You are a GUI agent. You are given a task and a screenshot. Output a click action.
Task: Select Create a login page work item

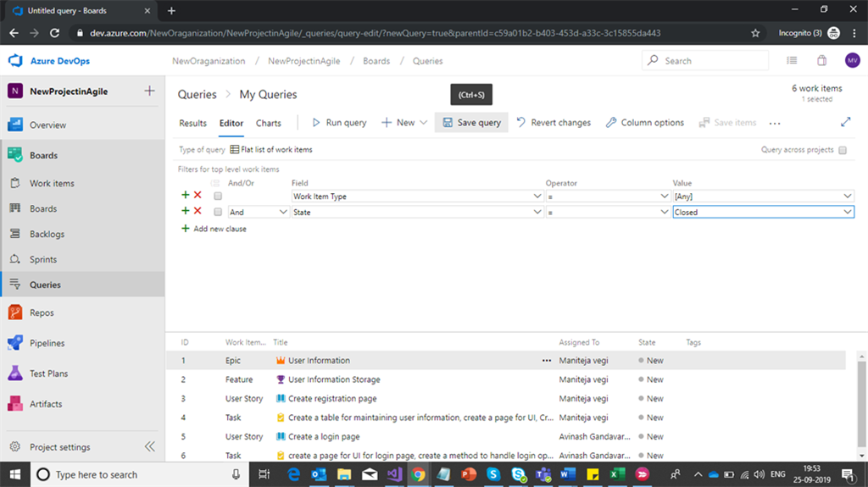coord(324,437)
